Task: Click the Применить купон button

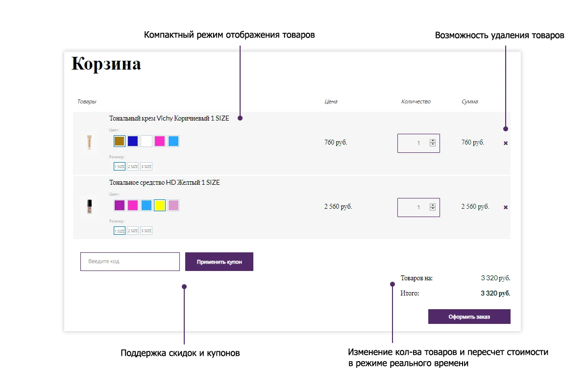Action: point(219,262)
